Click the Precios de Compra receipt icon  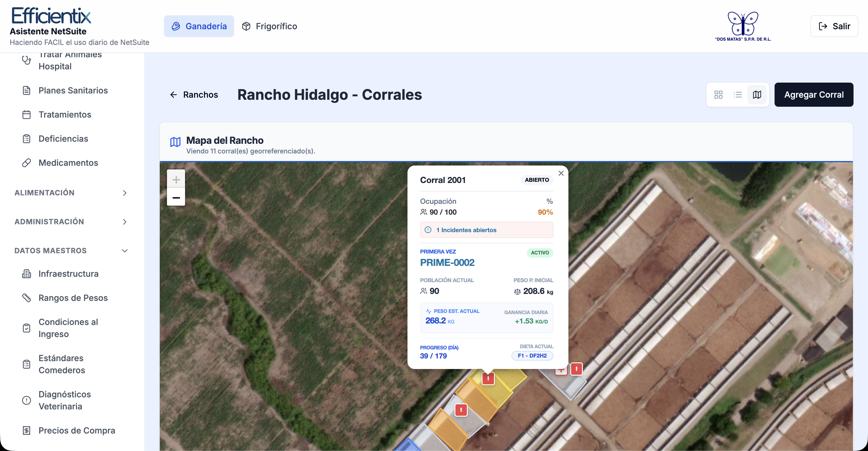pyautogui.click(x=26, y=430)
